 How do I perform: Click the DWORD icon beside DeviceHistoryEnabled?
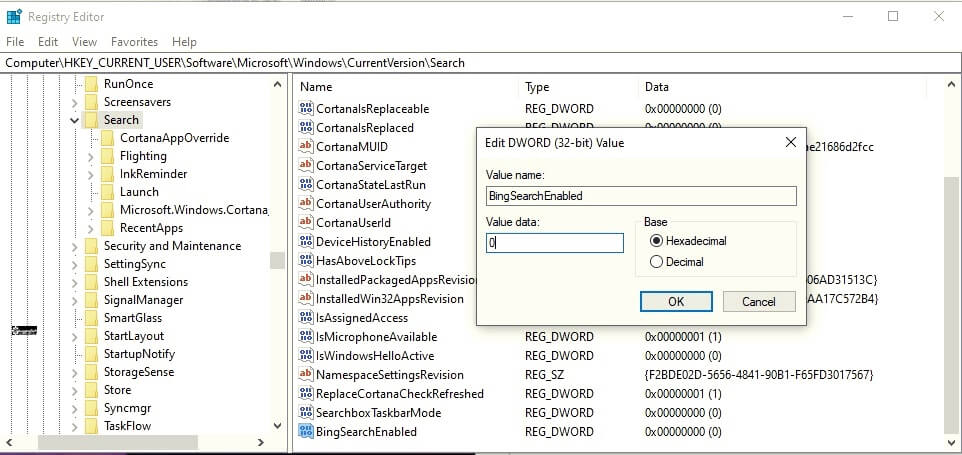(306, 242)
